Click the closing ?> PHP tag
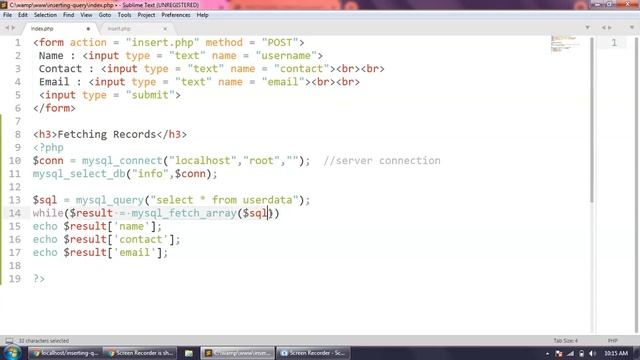 (x=39, y=278)
